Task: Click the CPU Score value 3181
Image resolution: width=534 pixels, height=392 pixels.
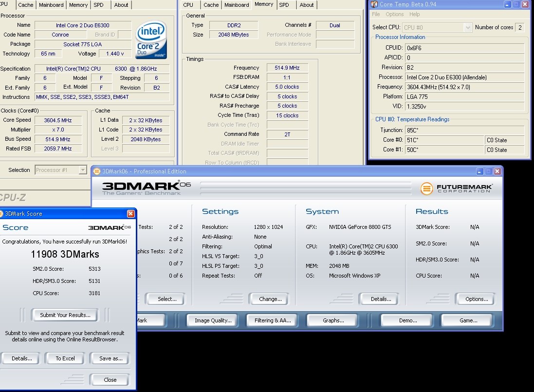Action: (94, 293)
